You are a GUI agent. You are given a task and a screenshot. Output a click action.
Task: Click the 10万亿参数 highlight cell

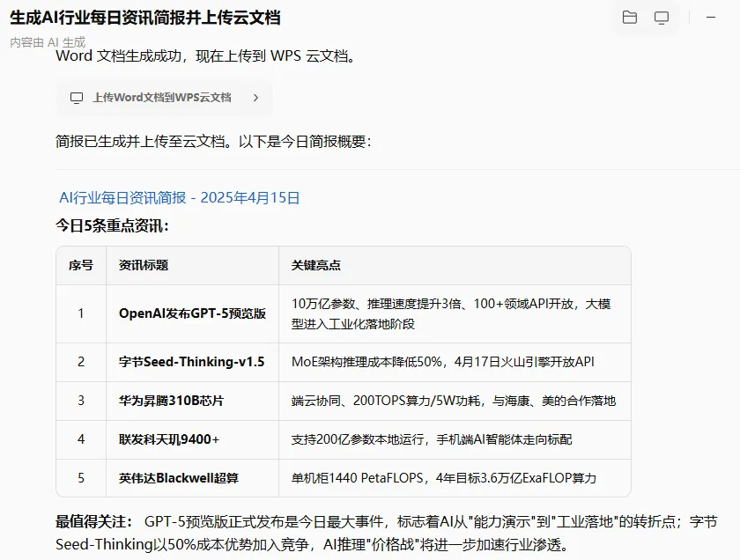pos(455,313)
